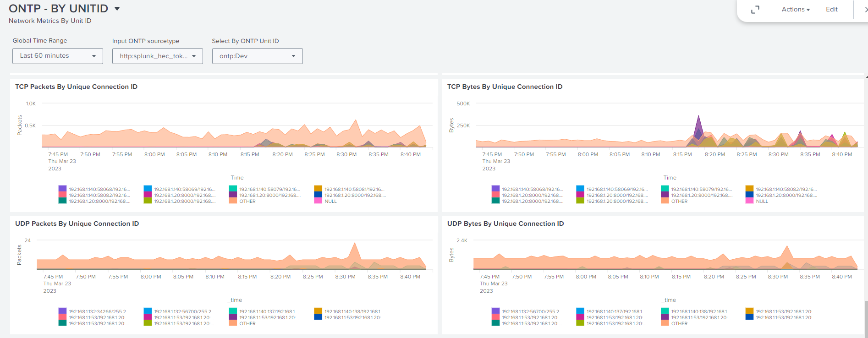The height and width of the screenshot is (338, 868).
Task: Open the Select By ONTP Unit ID dropdown
Action: pos(257,56)
